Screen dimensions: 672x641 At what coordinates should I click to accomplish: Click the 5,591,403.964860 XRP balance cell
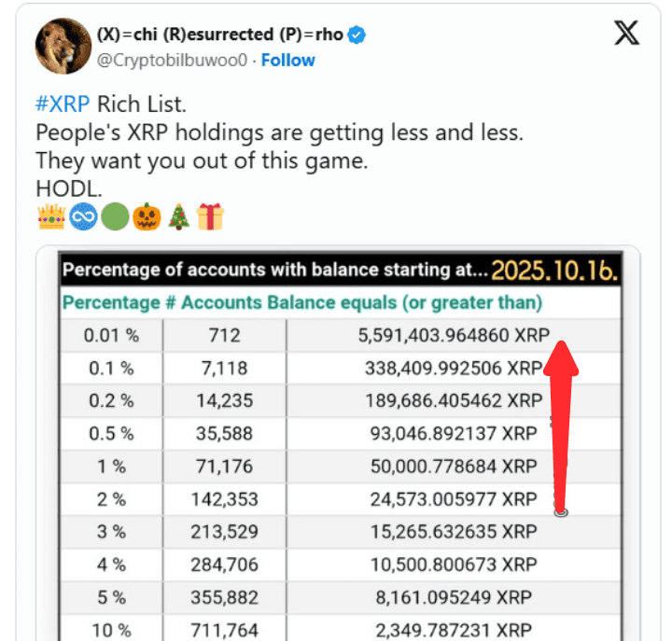pos(452,335)
